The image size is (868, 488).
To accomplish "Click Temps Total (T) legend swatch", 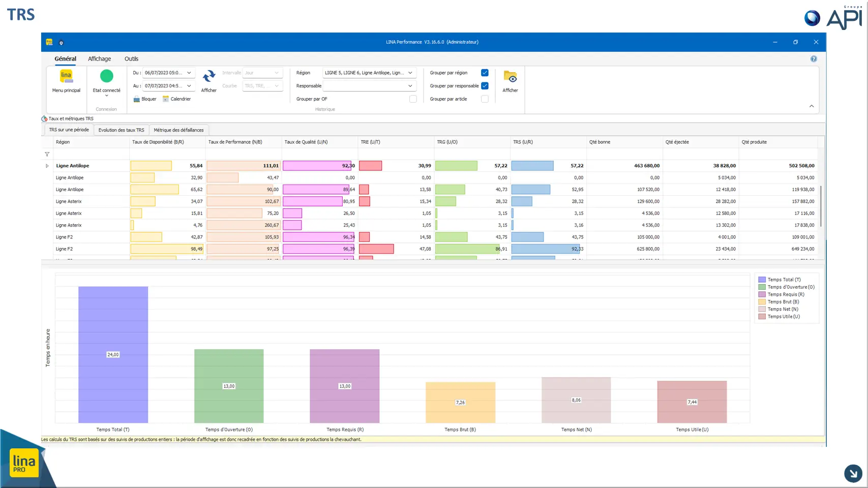I will point(762,280).
